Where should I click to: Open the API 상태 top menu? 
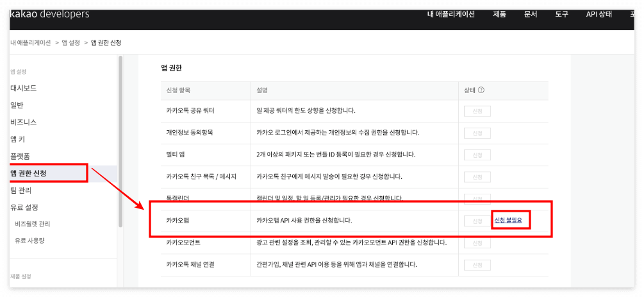[x=599, y=14]
